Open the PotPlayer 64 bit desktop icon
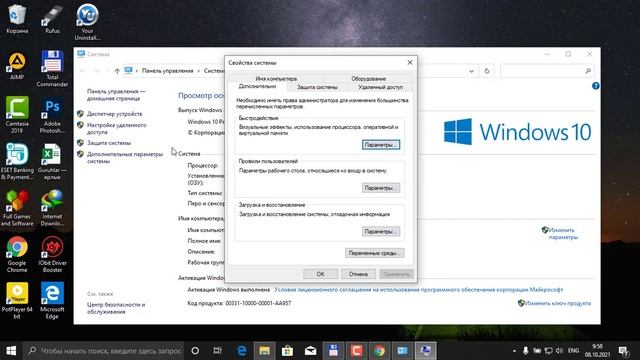Screen dimensions: 640x360 point(17,301)
